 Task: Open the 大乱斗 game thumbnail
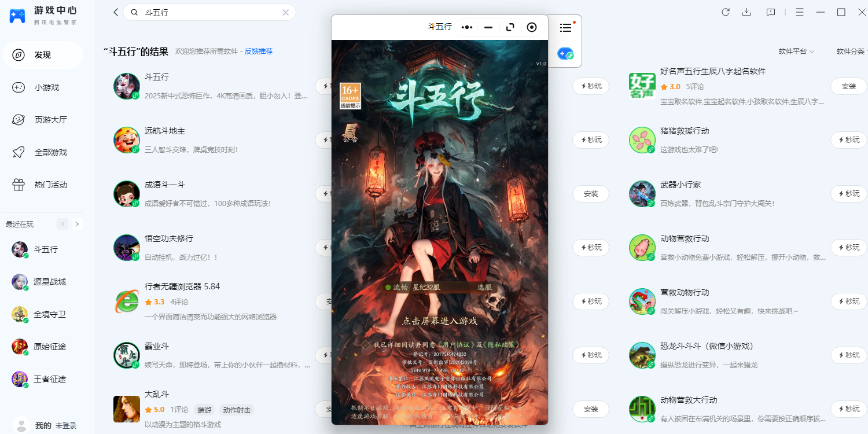(x=127, y=409)
